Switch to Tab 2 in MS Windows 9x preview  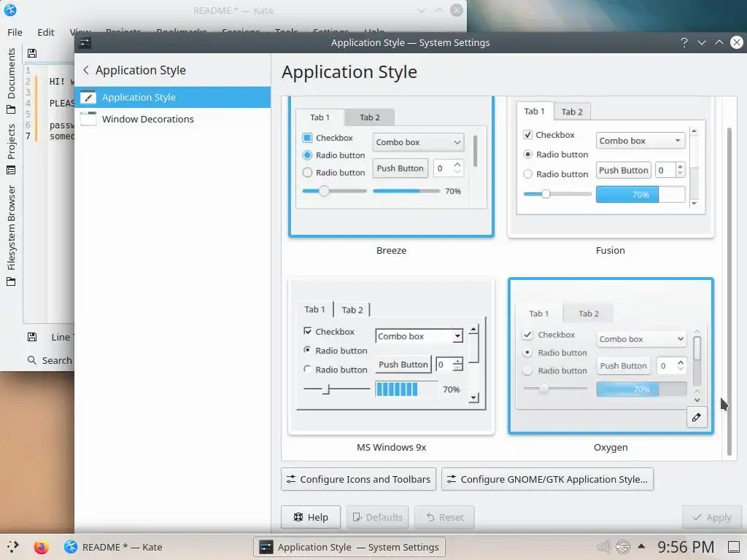pyautogui.click(x=352, y=310)
